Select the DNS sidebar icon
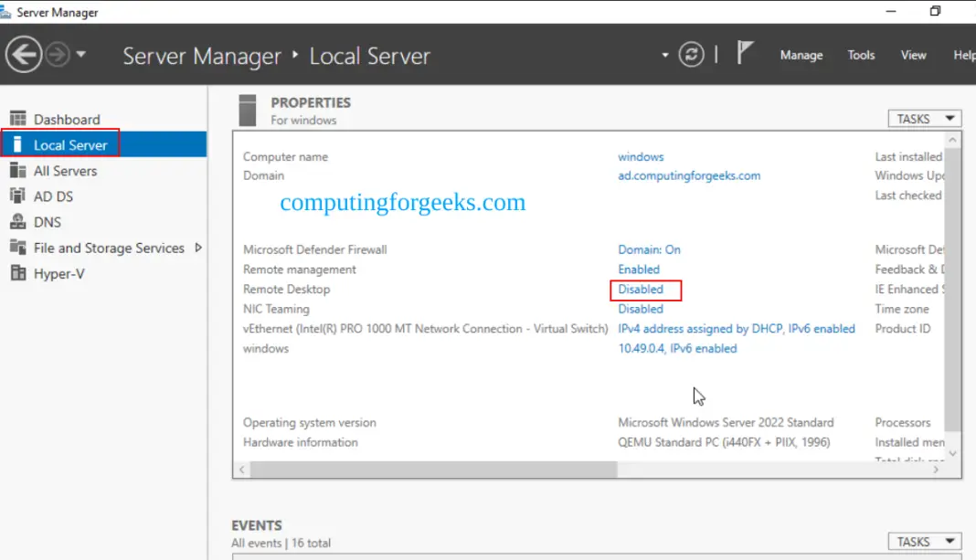The image size is (976, 560). click(x=19, y=221)
